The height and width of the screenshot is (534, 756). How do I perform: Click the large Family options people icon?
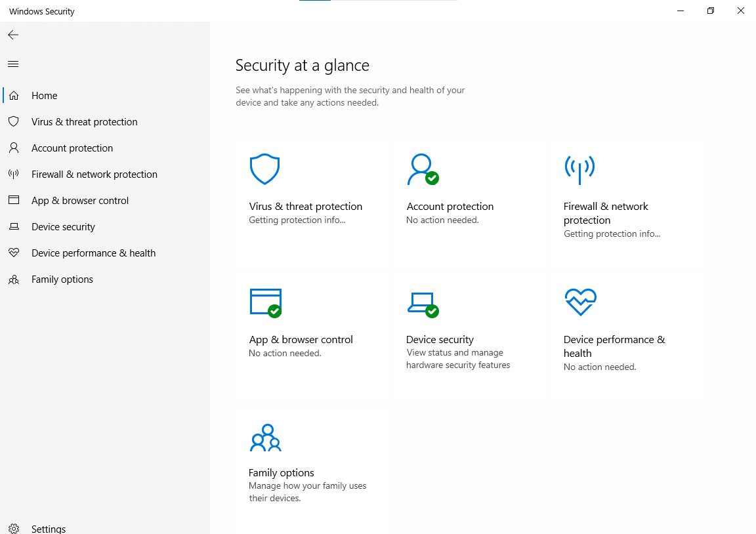[265, 438]
